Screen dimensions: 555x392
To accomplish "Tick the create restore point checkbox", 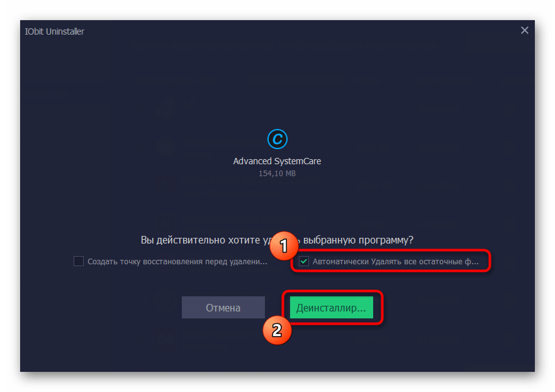I will [79, 261].
